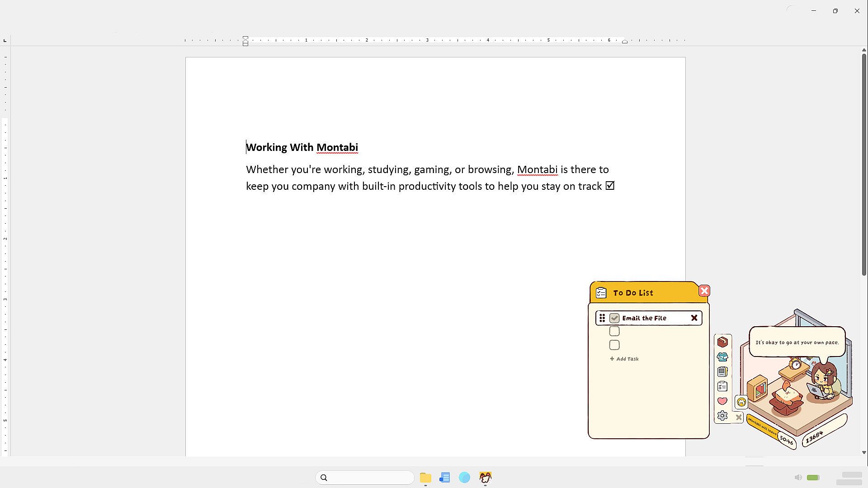Delete the Email the File task

pyautogui.click(x=694, y=318)
